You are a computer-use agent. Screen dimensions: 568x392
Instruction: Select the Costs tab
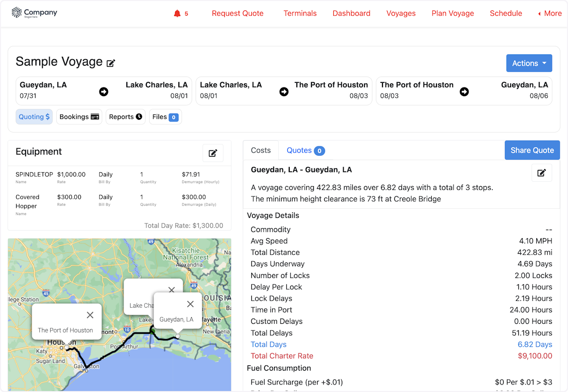point(261,150)
